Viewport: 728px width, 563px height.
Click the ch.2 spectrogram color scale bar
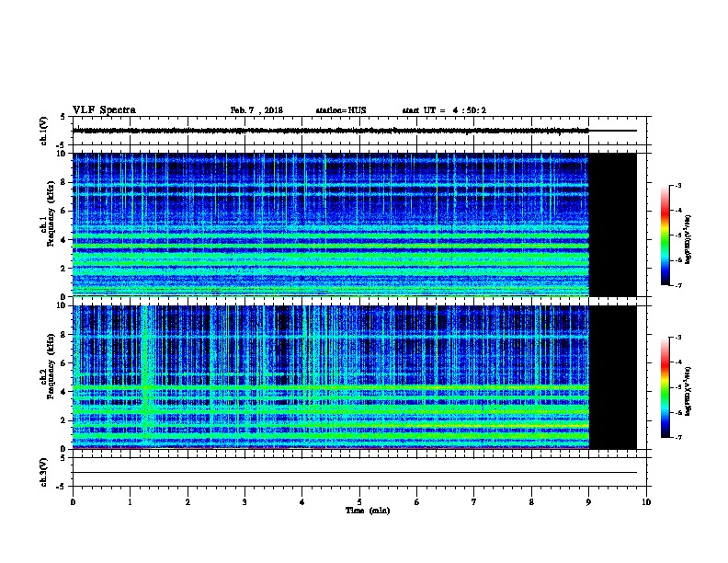(x=665, y=387)
